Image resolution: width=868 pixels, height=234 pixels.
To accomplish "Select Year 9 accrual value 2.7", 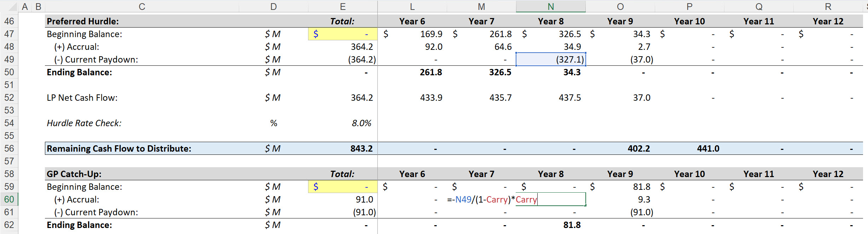I will click(x=644, y=47).
